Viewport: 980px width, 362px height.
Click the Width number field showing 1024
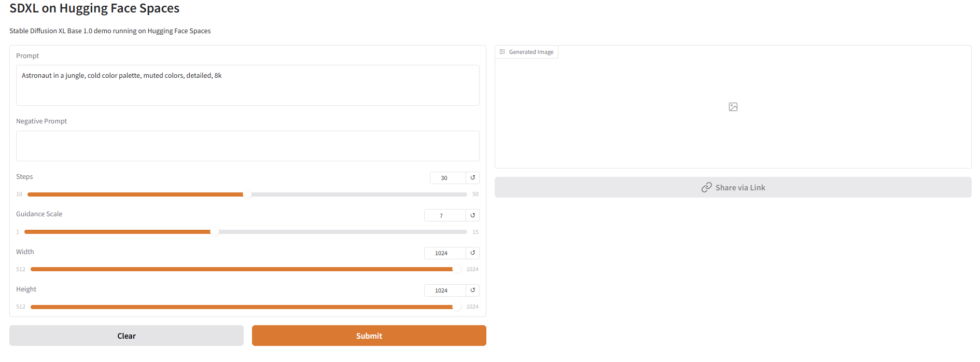[444, 253]
